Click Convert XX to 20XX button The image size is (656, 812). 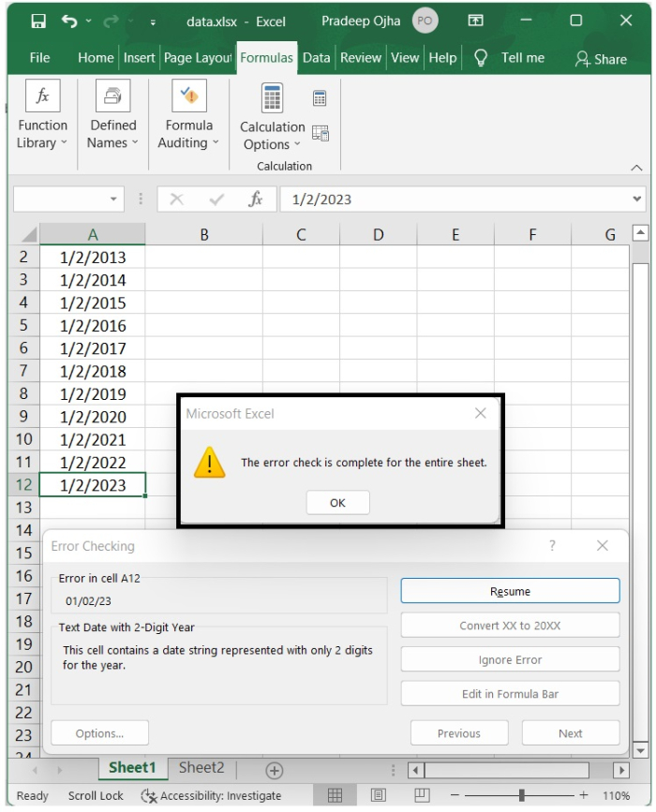point(510,625)
